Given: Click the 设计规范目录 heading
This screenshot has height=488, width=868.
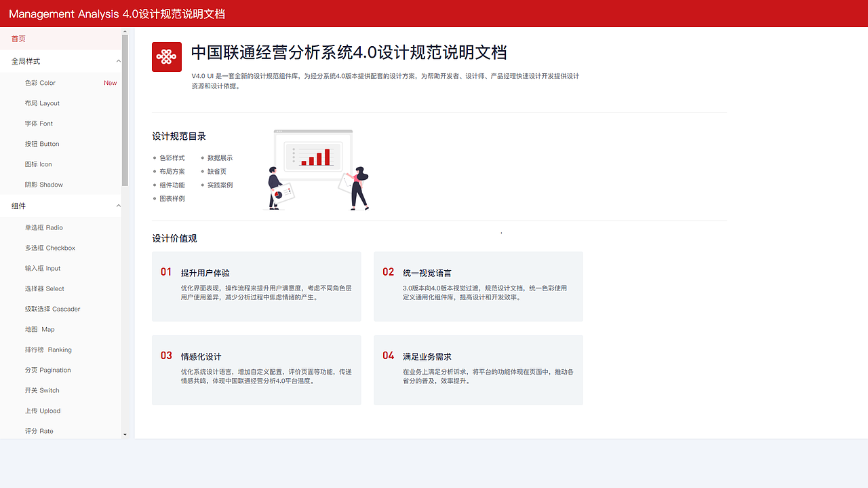Looking at the screenshot, I should 179,136.
